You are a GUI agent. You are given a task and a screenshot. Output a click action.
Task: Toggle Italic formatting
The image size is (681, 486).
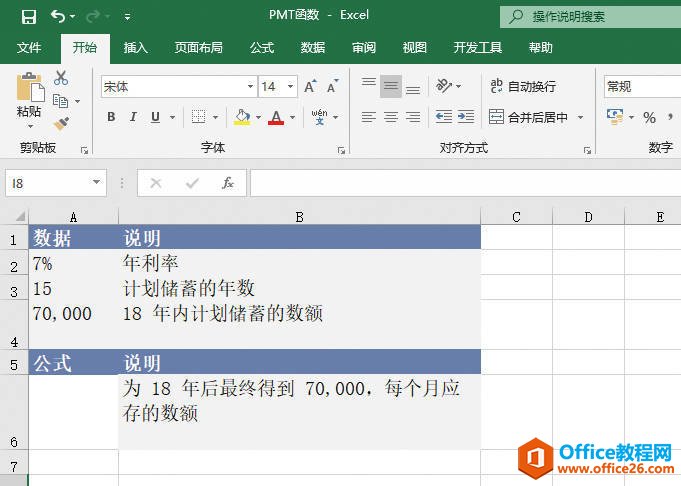[133, 117]
